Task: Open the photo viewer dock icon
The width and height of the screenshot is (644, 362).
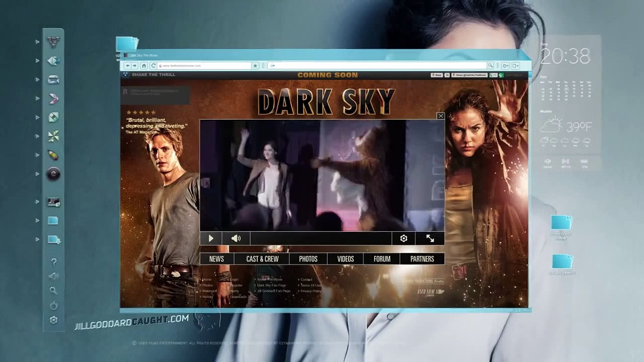Action: tap(53, 202)
